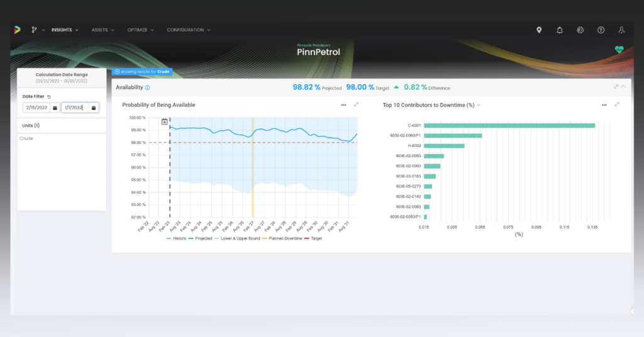Open the OPTIMIZE menu
Image resolution: width=644 pixels, height=337 pixels.
pos(140,30)
